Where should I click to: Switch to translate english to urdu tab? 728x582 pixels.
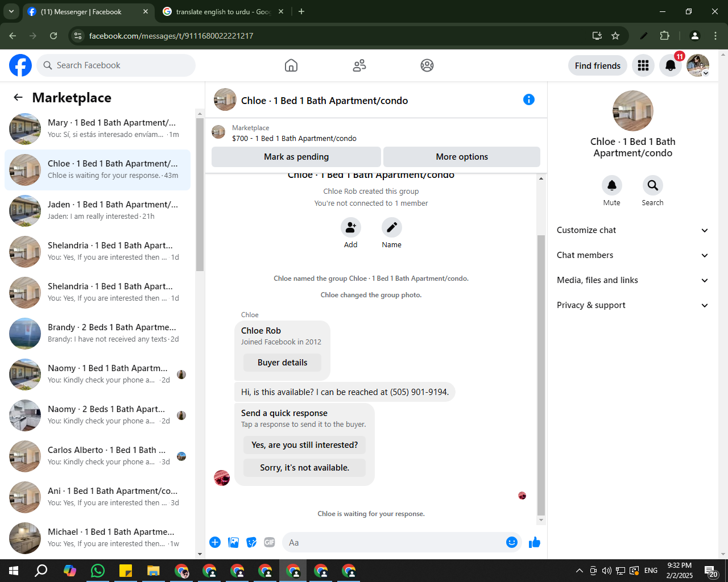pyautogui.click(x=222, y=12)
